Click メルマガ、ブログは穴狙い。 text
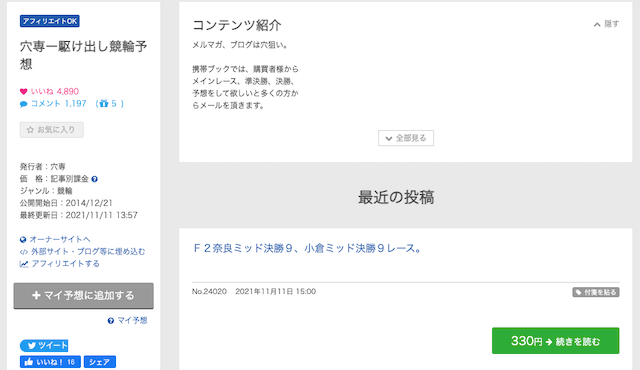The height and width of the screenshot is (370, 640). [241, 45]
